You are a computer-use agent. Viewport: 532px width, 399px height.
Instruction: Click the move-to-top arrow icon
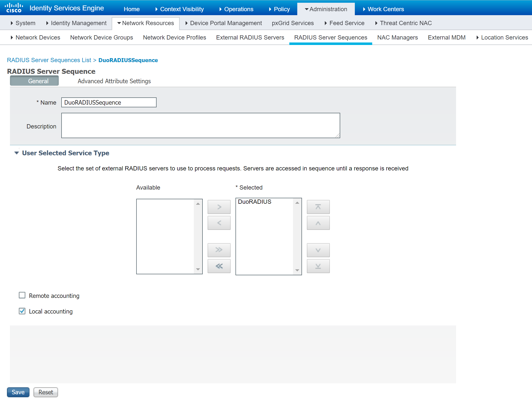tap(318, 207)
